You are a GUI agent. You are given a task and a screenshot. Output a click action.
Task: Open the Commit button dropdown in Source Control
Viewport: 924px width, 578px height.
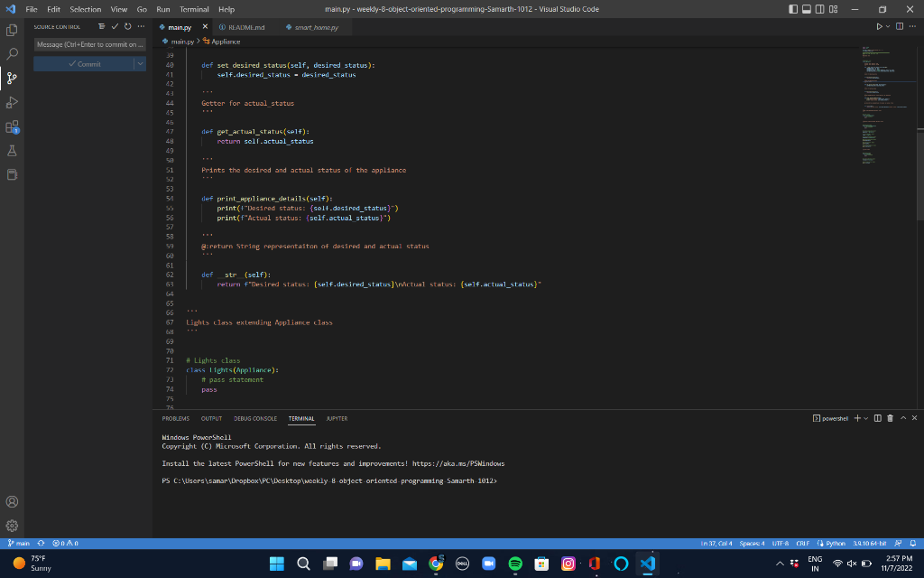pos(142,63)
